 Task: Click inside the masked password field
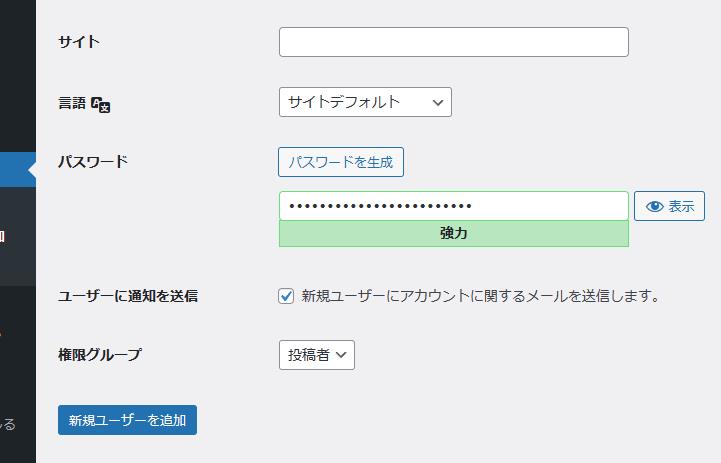coord(453,206)
